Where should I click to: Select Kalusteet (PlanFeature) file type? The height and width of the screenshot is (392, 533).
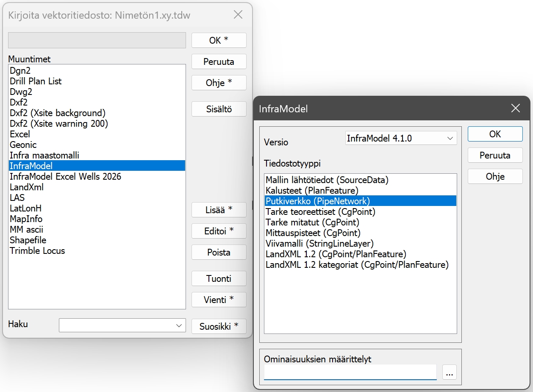coord(361,190)
